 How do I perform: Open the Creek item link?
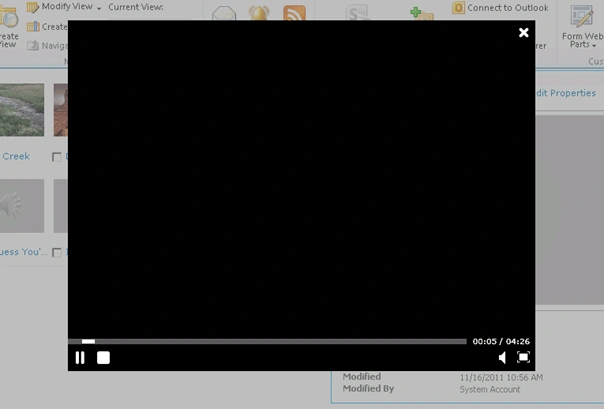16,156
